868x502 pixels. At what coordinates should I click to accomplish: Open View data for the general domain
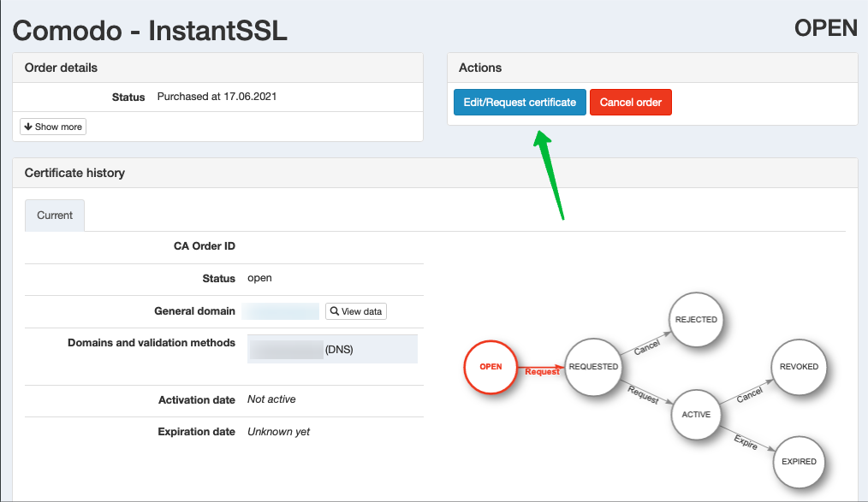(356, 311)
